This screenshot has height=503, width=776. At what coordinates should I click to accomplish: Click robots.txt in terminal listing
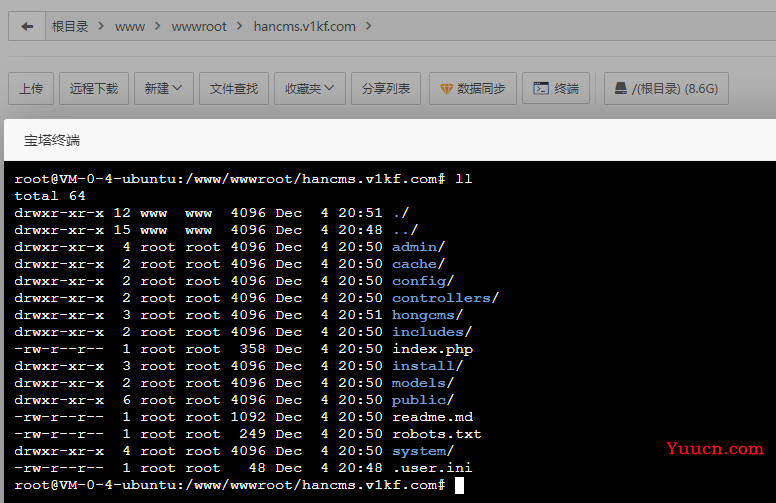point(437,434)
